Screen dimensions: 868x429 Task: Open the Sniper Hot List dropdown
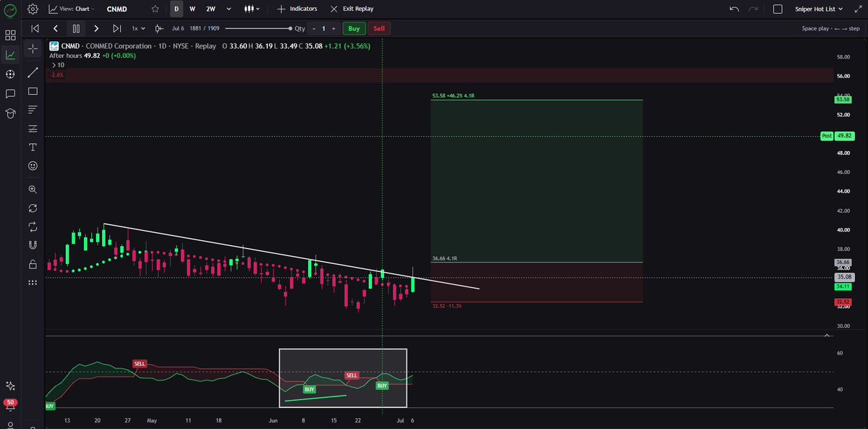tap(820, 9)
